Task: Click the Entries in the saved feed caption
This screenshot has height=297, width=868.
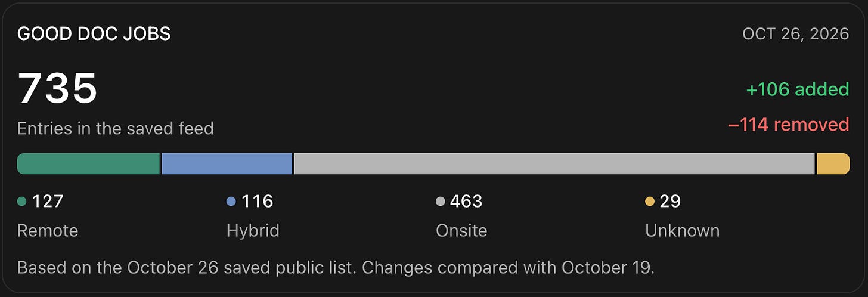Action: [x=116, y=128]
